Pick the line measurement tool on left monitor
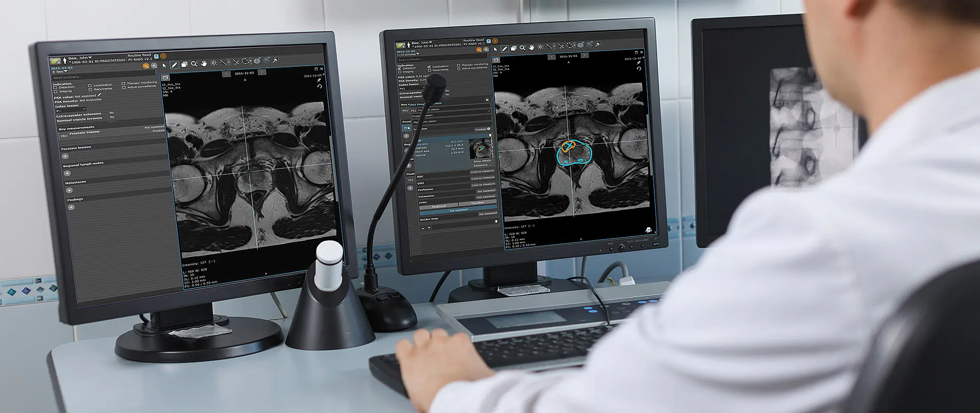This screenshot has width=980, height=413. 223,62
